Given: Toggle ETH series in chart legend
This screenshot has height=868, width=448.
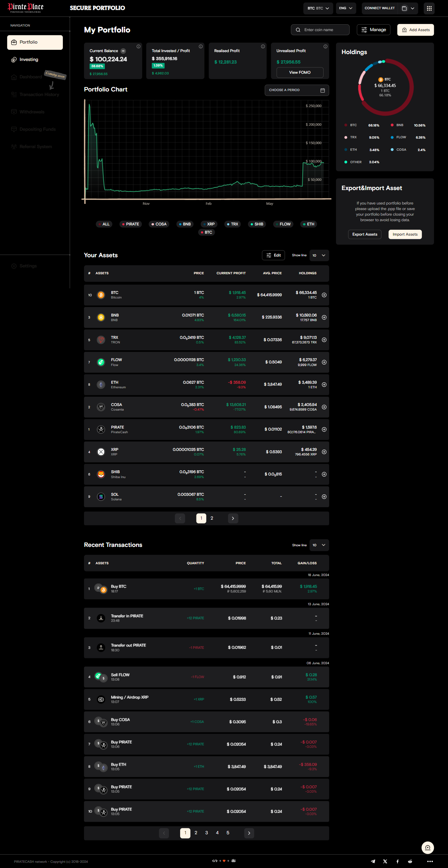Looking at the screenshot, I should click(308, 224).
